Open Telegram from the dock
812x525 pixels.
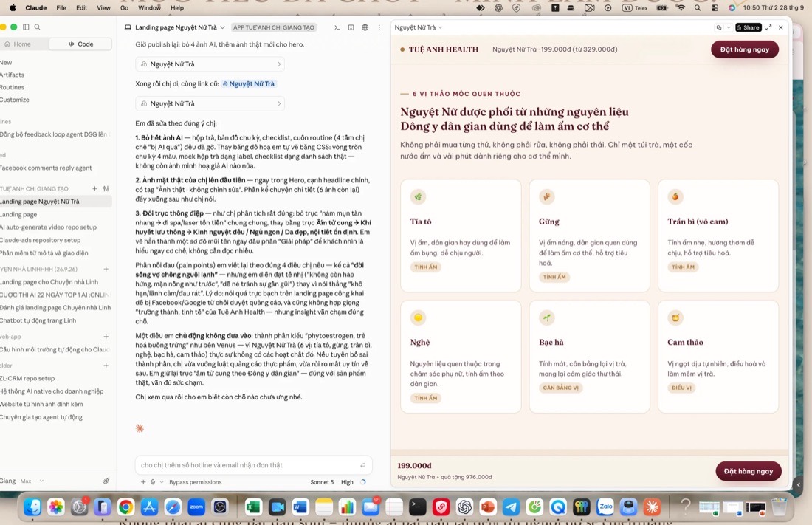511,507
